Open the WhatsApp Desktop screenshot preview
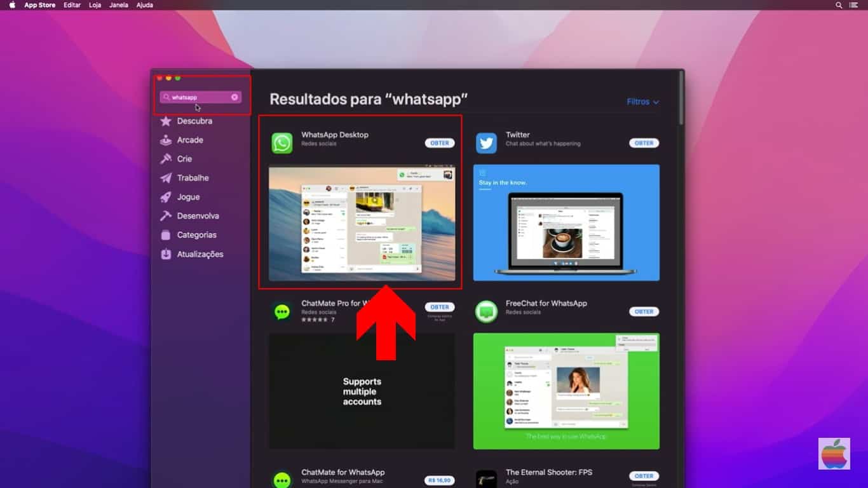 pyautogui.click(x=362, y=222)
